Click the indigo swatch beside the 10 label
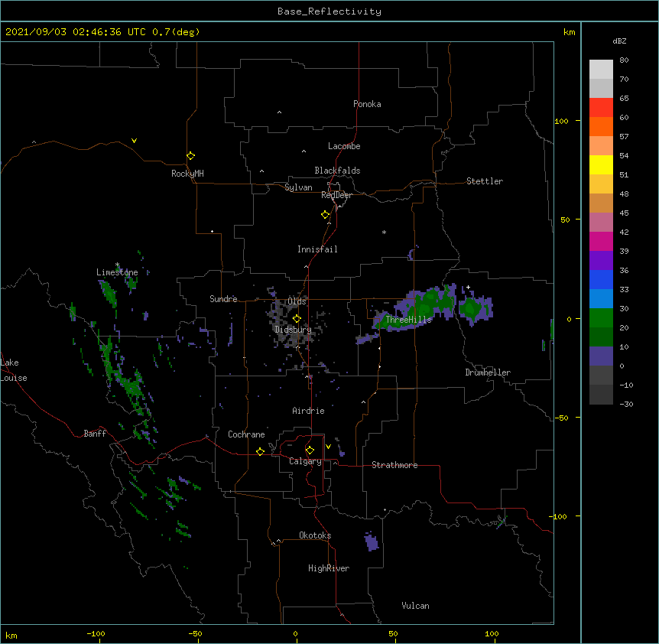 click(x=601, y=356)
